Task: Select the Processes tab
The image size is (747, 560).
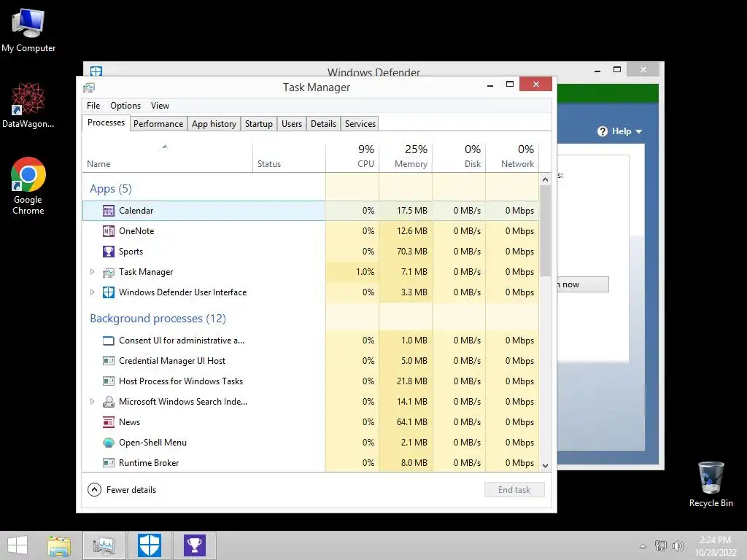Action: coord(106,122)
